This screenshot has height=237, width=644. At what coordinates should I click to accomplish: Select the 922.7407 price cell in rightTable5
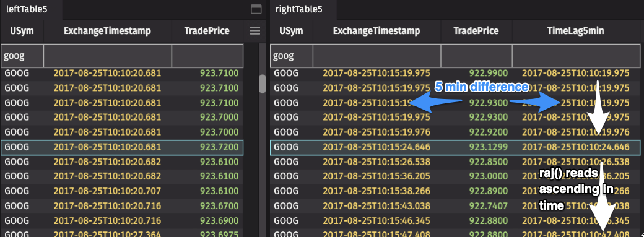(x=489, y=206)
